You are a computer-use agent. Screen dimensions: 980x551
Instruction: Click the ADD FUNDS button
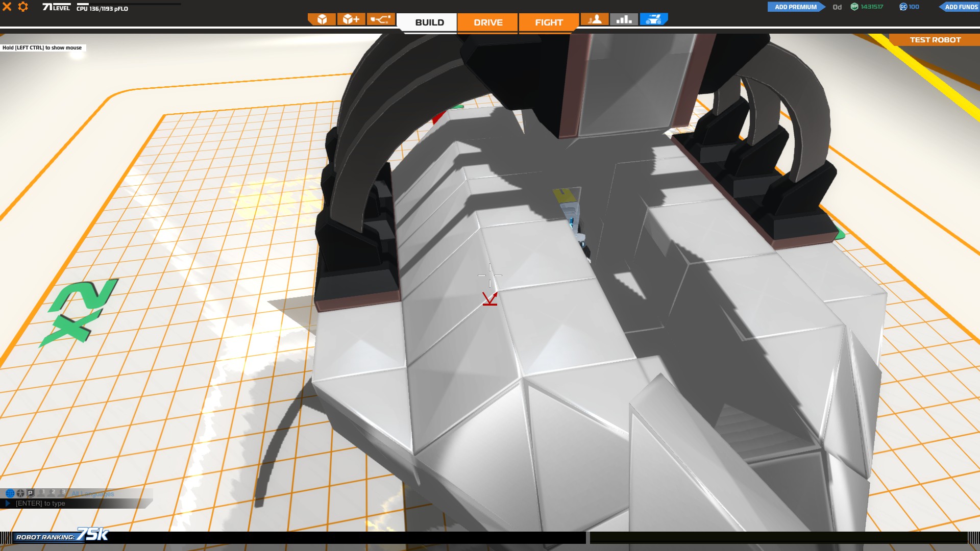(x=960, y=7)
